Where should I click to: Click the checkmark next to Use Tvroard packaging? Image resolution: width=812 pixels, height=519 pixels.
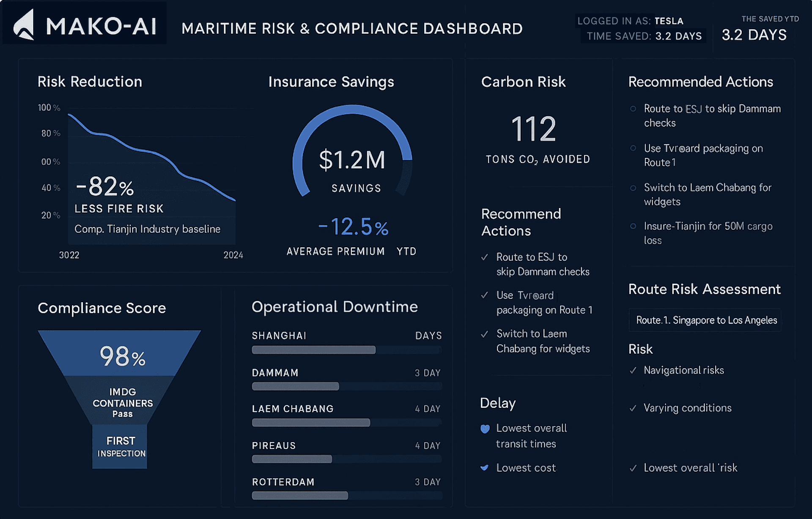point(485,295)
